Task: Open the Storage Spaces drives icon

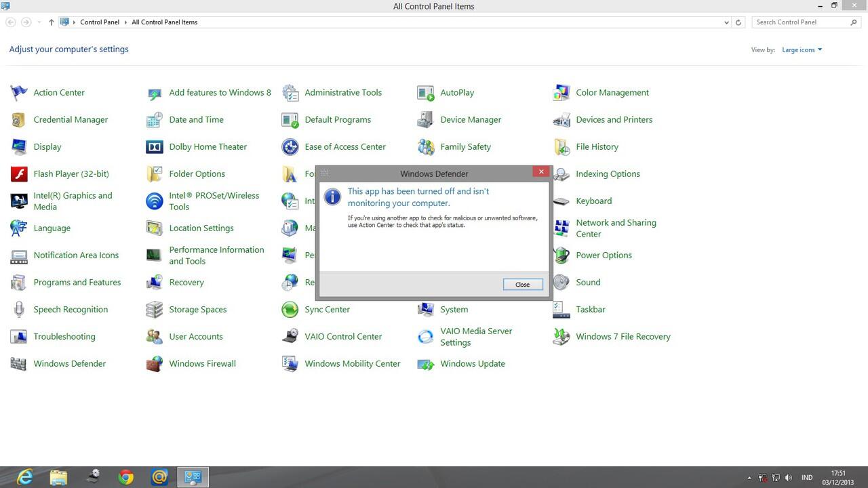Action: pos(155,310)
